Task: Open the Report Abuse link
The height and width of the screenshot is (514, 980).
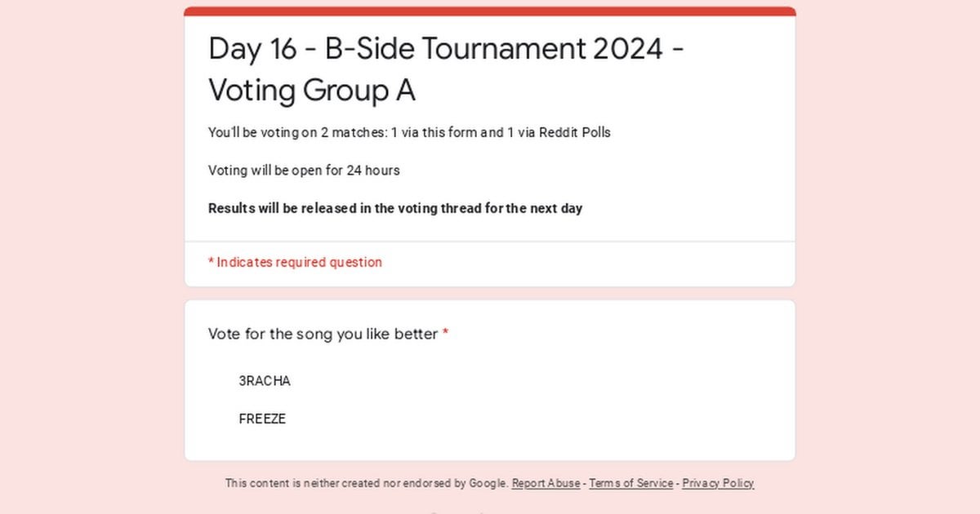Action: 546,483
